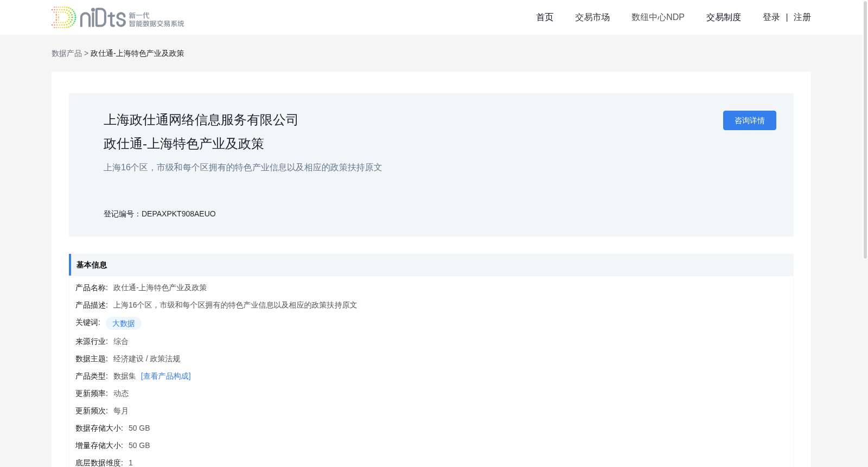Click the 基本信息 section header

[x=431, y=265]
